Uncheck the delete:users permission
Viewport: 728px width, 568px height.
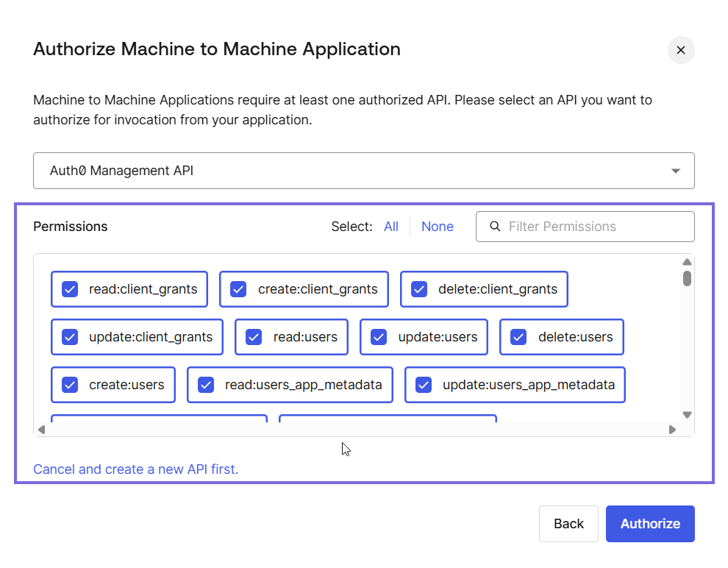click(519, 337)
